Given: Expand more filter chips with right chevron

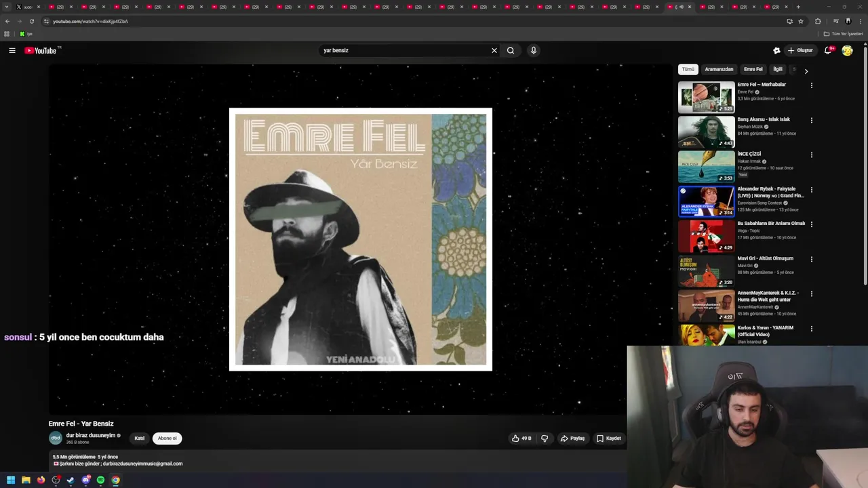Looking at the screenshot, I should (x=806, y=70).
